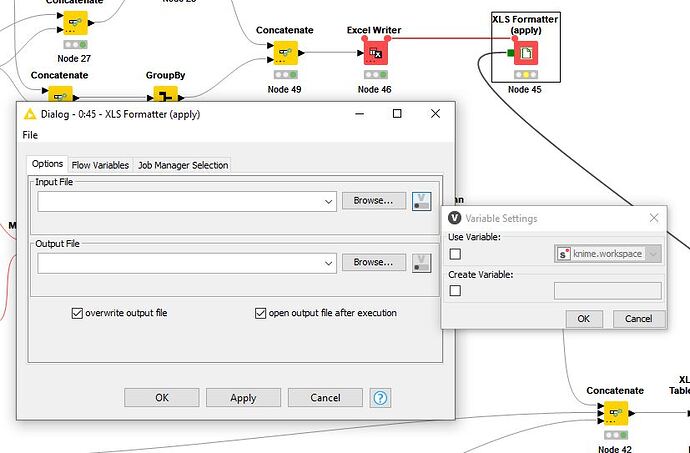Toggle the overwrite output file checkbox
The image size is (690, 453).
(77, 313)
